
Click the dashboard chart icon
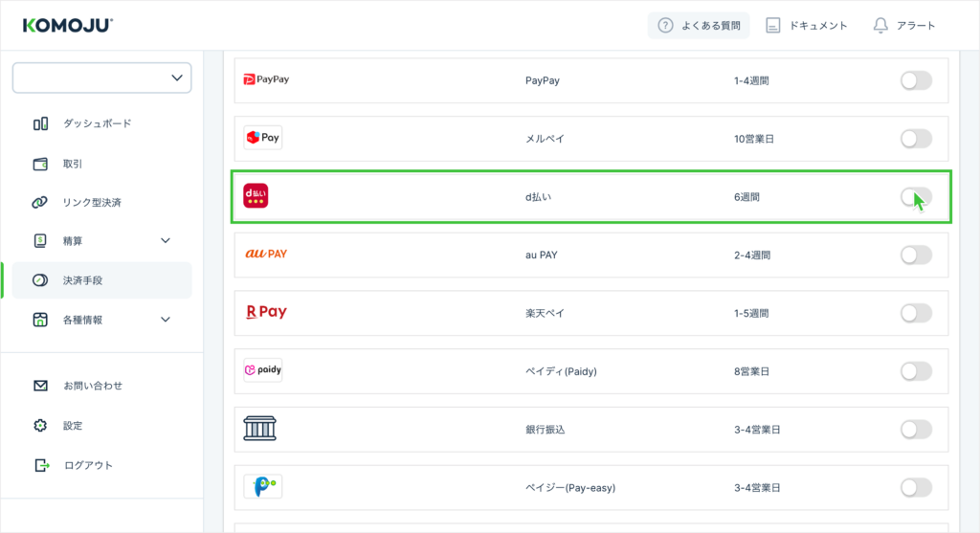[x=40, y=123]
